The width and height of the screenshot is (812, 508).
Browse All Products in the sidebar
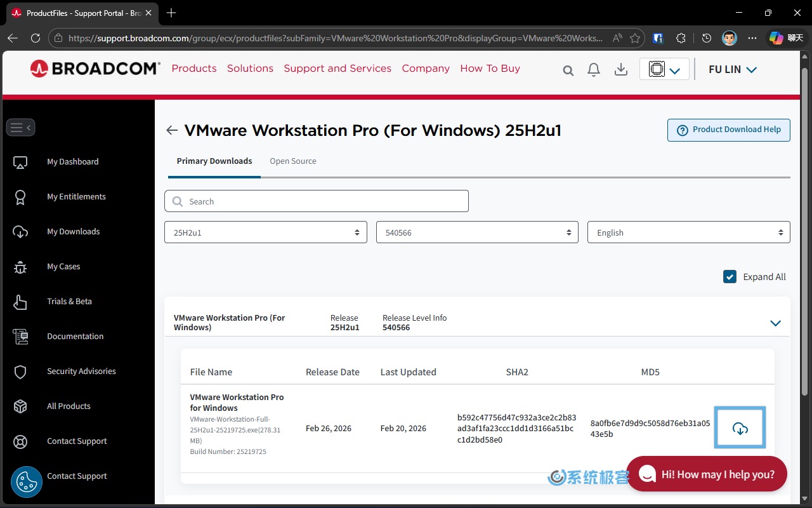[69, 406]
